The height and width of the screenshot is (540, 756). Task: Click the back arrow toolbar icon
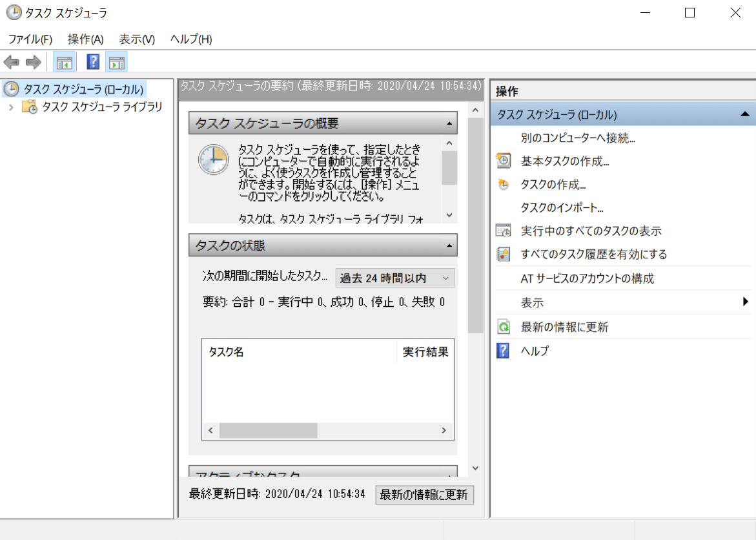11,62
